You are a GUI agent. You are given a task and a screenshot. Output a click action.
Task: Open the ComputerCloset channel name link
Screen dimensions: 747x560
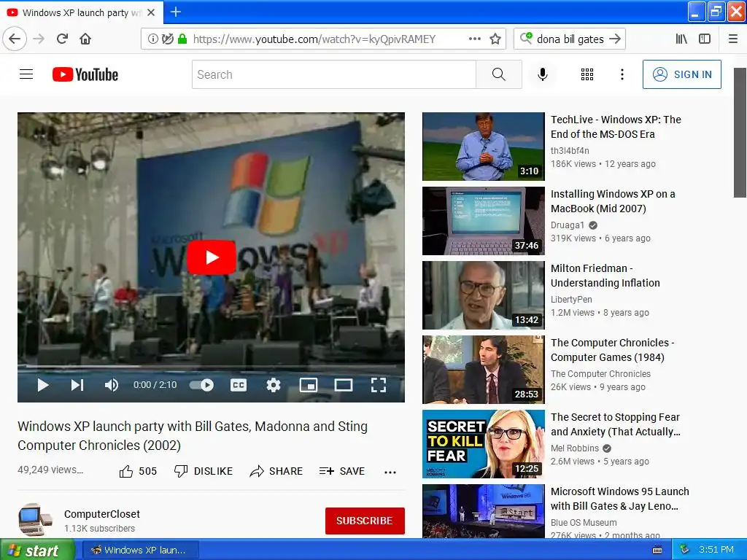(x=102, y=514)
